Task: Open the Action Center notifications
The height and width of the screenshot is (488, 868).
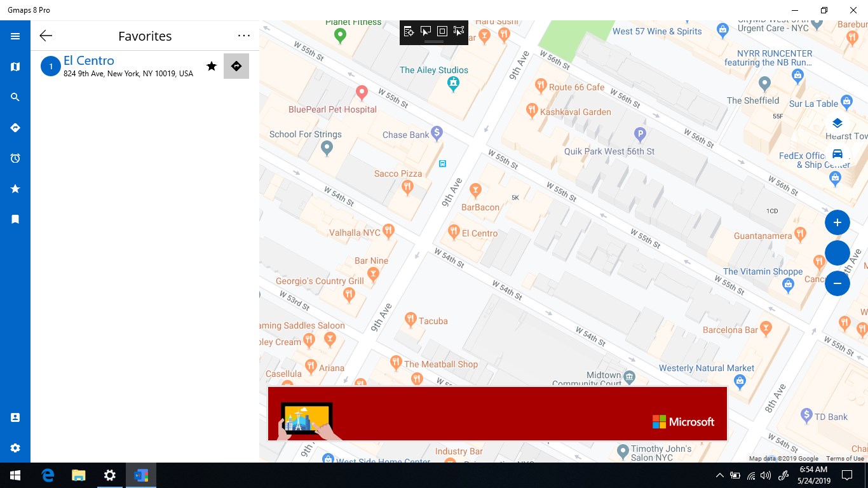Action: tap(847, 475)
